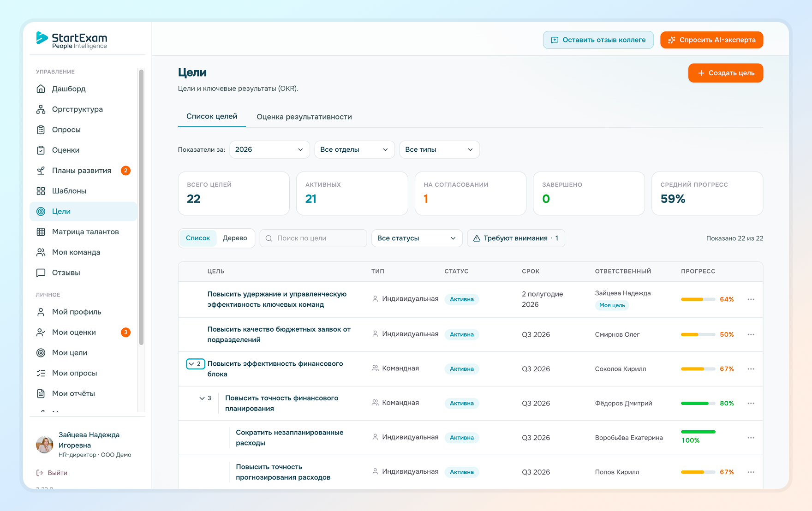Switch to Дерево view
812x511 pixels.
click(x=235, y=238)
